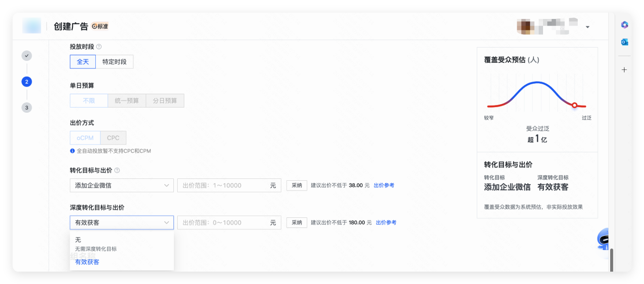Select 统一预算 for daily budget
The height and width of the screenshot is (284, 644).
127,100
